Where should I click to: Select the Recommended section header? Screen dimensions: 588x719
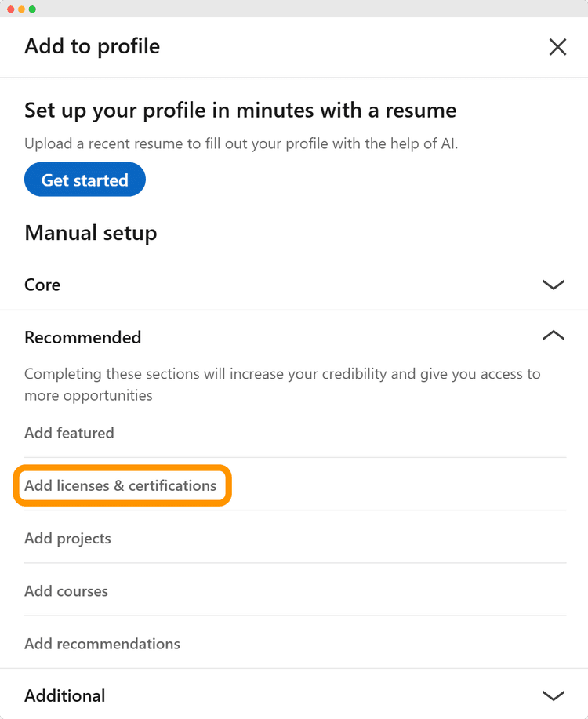(82, 337)
